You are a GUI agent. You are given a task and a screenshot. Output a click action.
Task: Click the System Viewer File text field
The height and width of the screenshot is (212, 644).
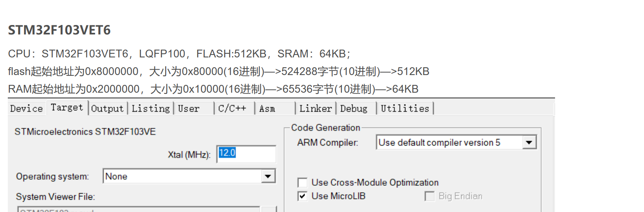point(139,209)
